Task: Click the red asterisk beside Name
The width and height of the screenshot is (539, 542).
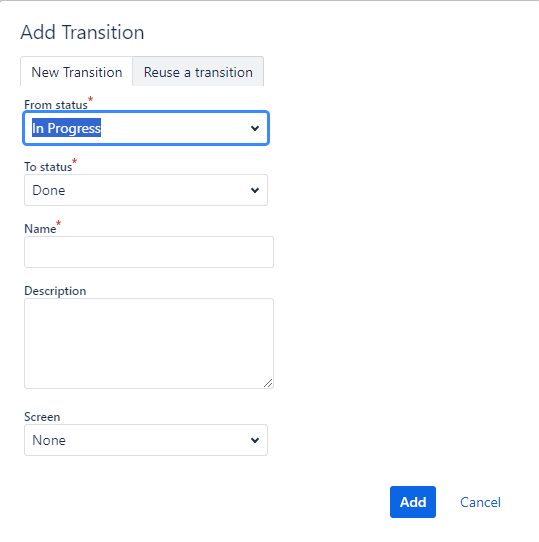Action: coord(58,223)
